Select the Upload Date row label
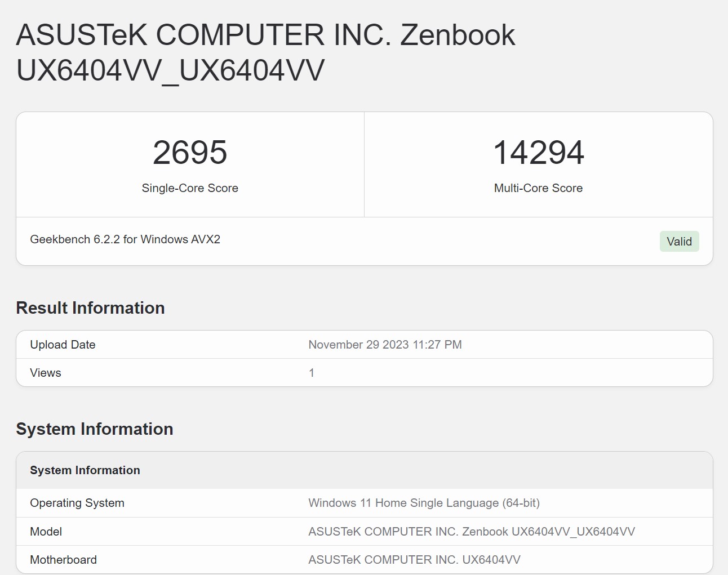The width and height of the screenshot is (728, 575). tap(63, 345)
